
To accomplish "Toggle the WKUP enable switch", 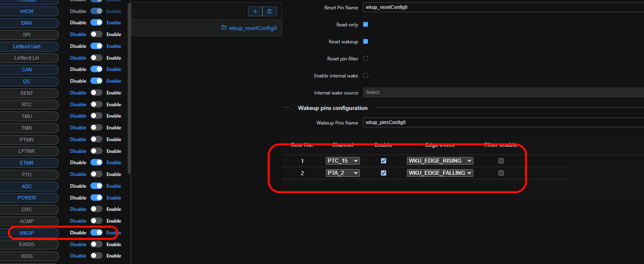I will tap(96, 233).
